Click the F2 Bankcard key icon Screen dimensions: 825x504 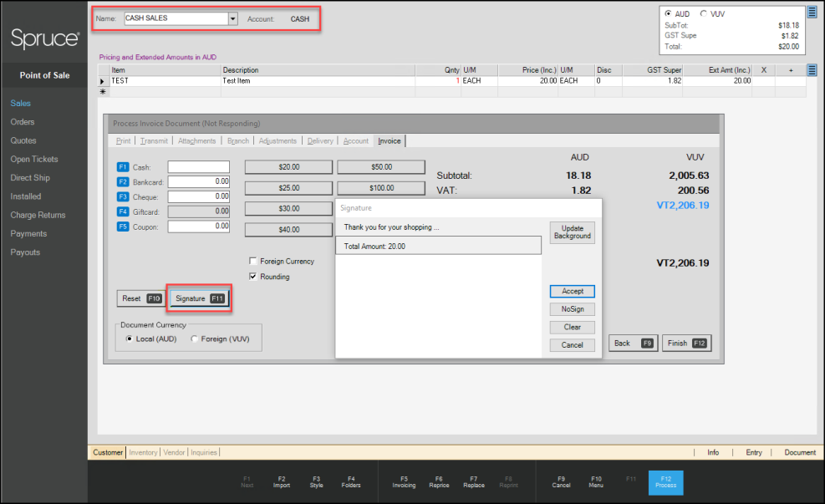(x=123, y=181)
